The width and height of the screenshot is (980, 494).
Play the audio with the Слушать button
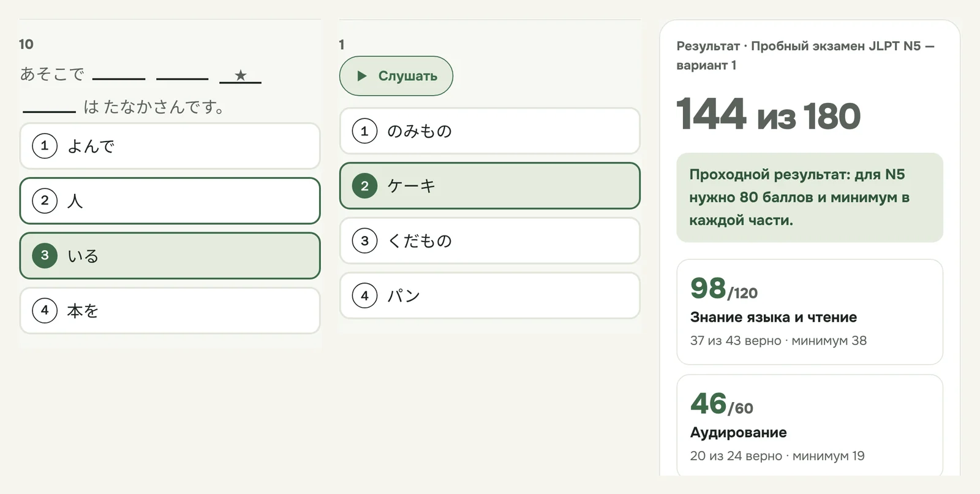[x=396, y=76]
